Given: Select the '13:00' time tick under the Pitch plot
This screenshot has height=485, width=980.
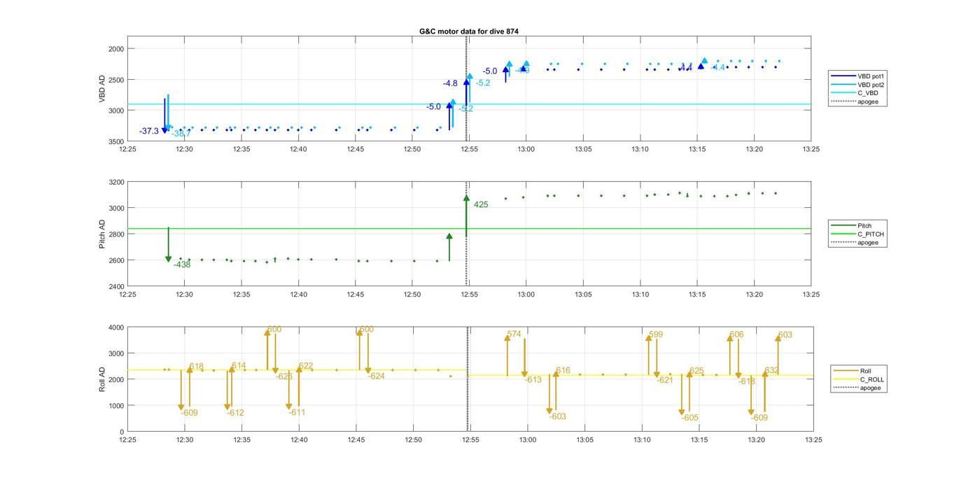Looking at the screenshot, I should (x=526, y=294).
